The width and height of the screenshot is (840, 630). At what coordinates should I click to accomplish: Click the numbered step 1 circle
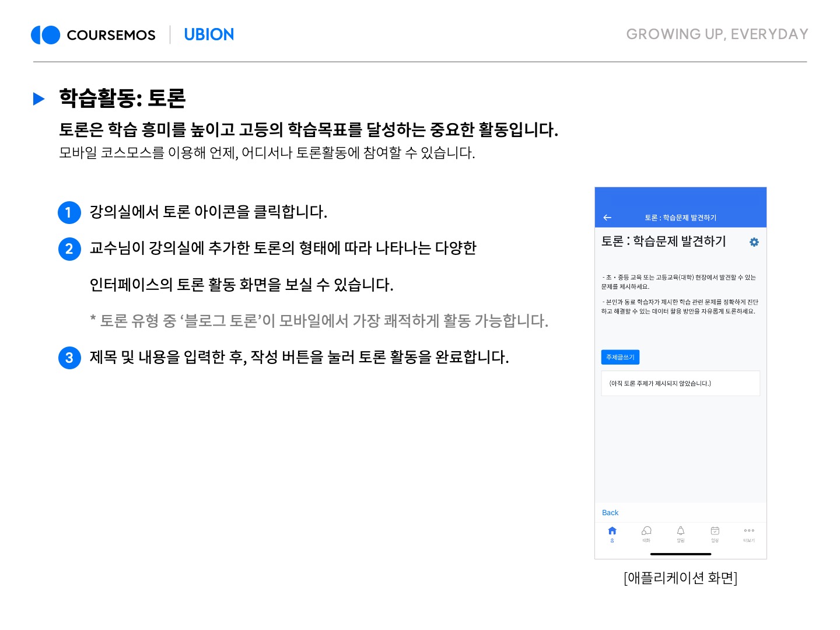tap(69, 212)
